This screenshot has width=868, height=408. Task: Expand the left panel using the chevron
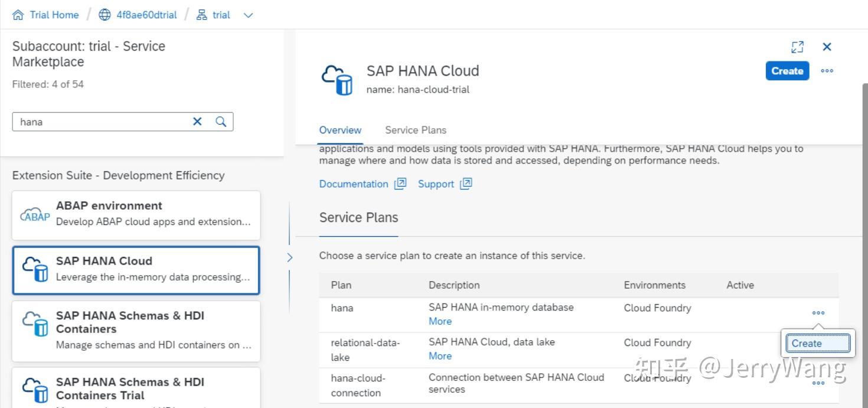click(289, 257)
